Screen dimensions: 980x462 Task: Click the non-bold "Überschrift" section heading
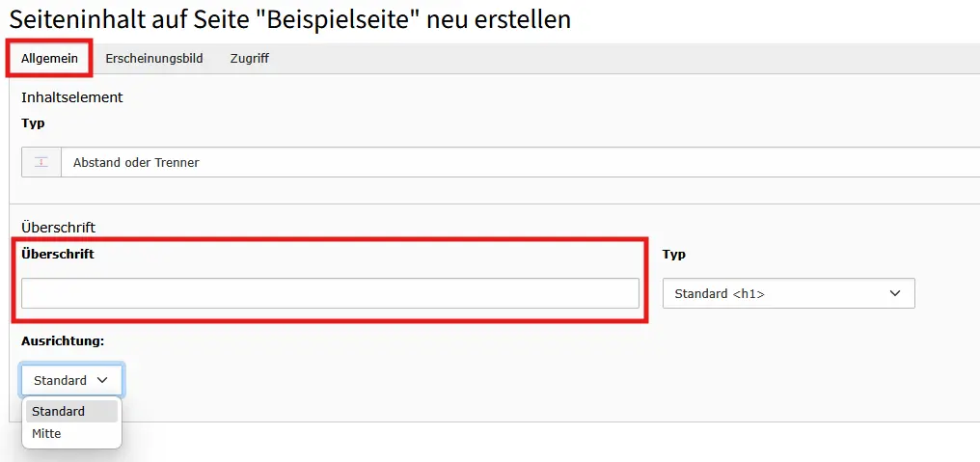58,228
